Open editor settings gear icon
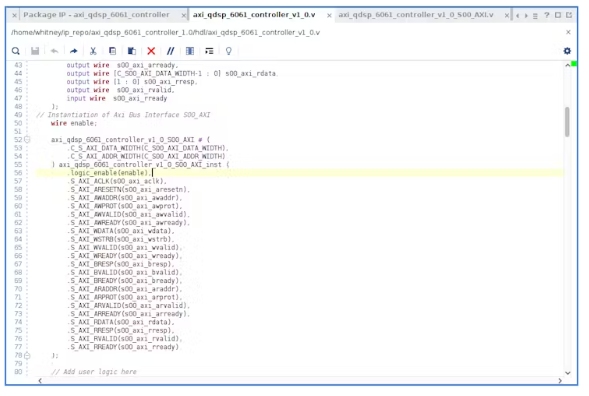Viewport: 589px width, 396px height. click(567, 51)
